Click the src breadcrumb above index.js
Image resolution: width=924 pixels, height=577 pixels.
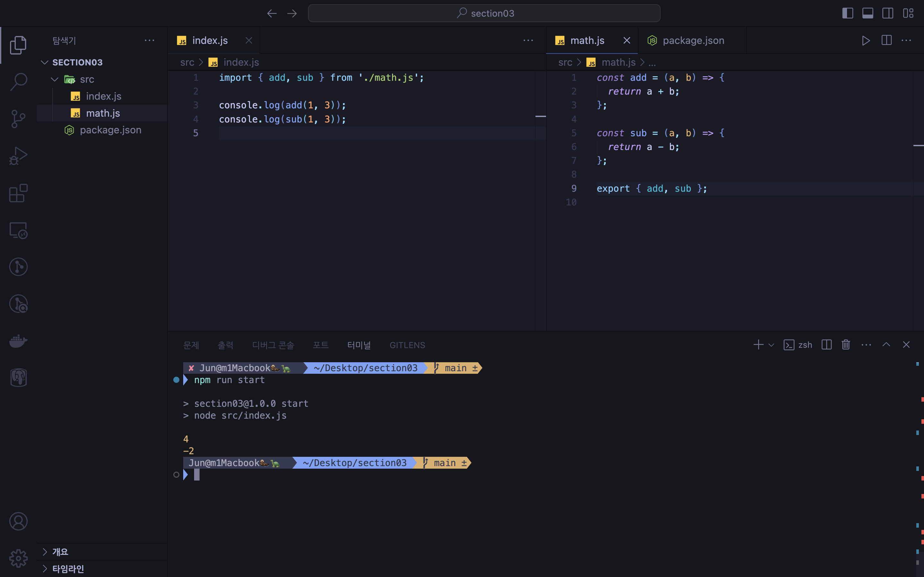(x=187, y=62)
